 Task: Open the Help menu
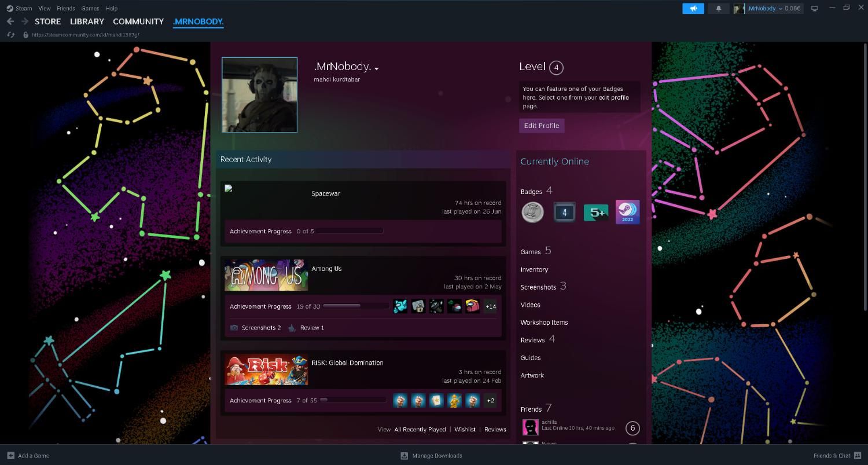click(112, 8)
